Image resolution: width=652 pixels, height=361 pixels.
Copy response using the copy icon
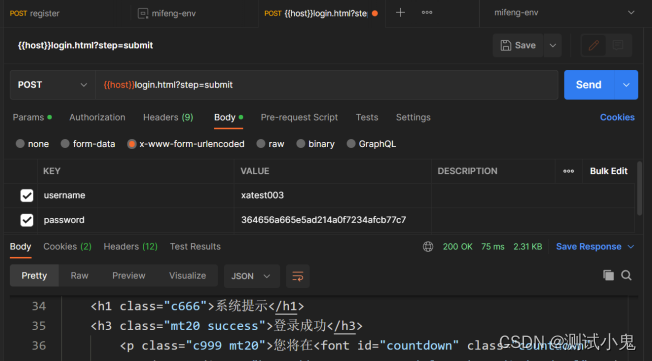[608, 275]
